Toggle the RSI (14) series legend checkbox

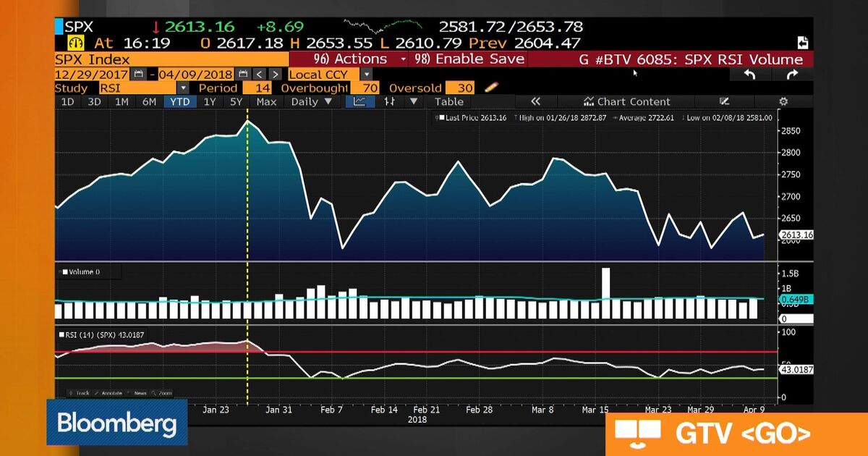[61, 334]
